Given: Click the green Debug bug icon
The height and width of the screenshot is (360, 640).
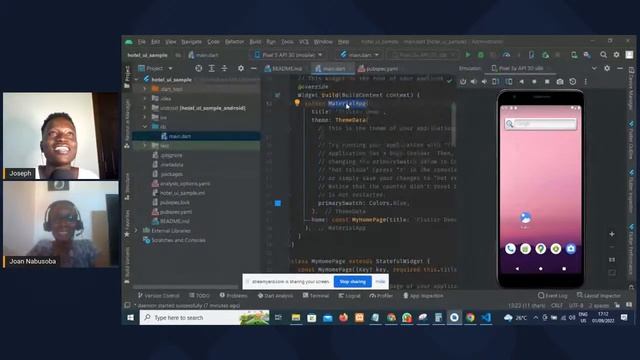Looking at the screenshot, I should (481, 55).
